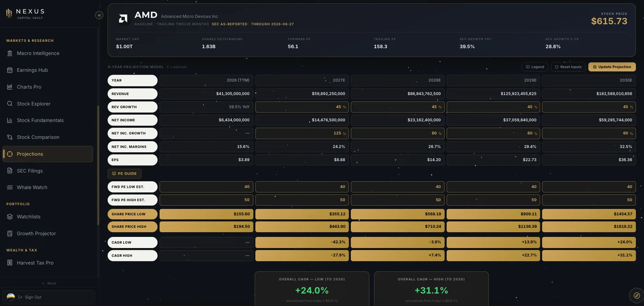Click the Macro Intelligence bank icon

(x=10, y=53)
